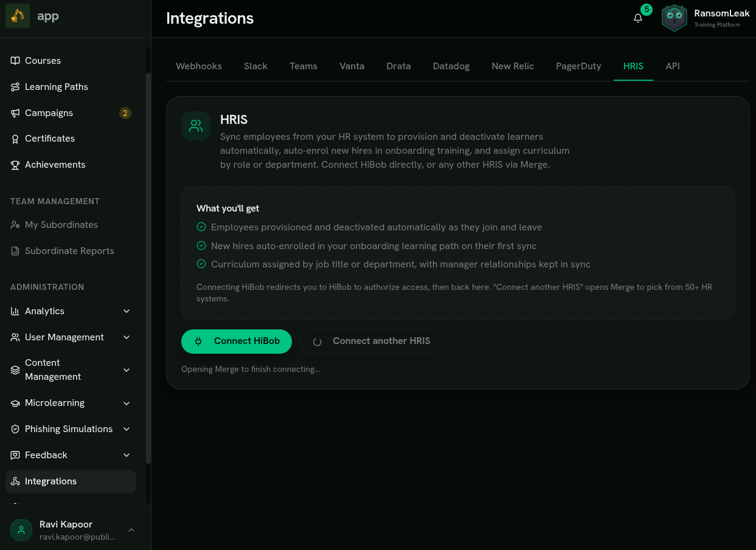Click the RansomLeak owl avatar
The height and width of the screenshot is (550, 756).
tap(674, 18)
